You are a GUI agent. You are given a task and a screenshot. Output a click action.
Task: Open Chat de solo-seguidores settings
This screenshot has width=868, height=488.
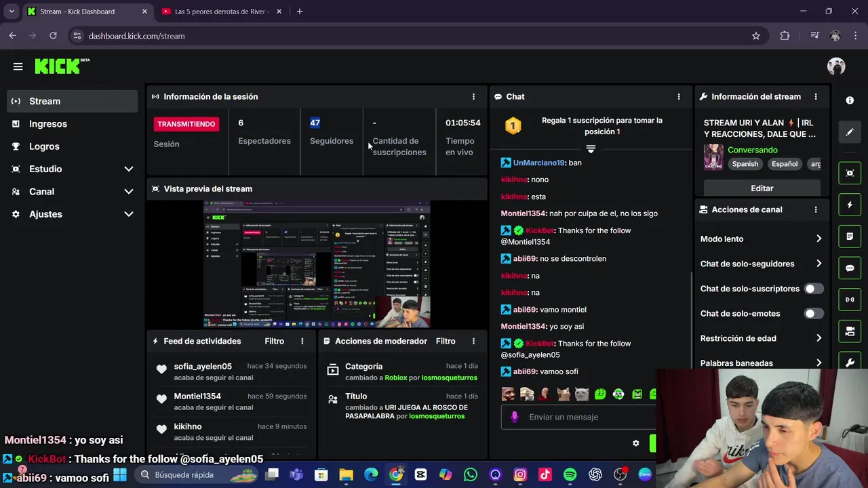coord(761,264)
